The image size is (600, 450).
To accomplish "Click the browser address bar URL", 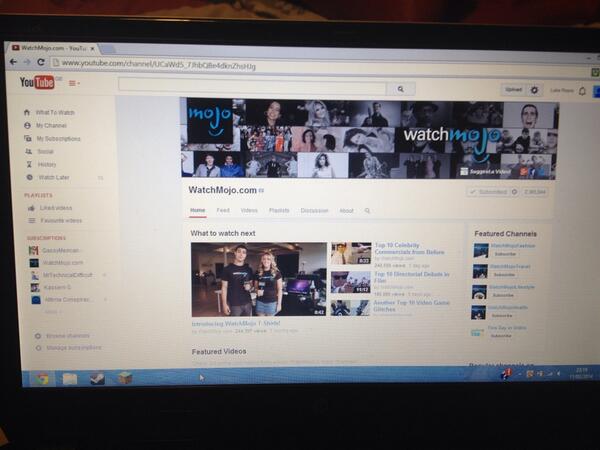I will click(158, 64).
